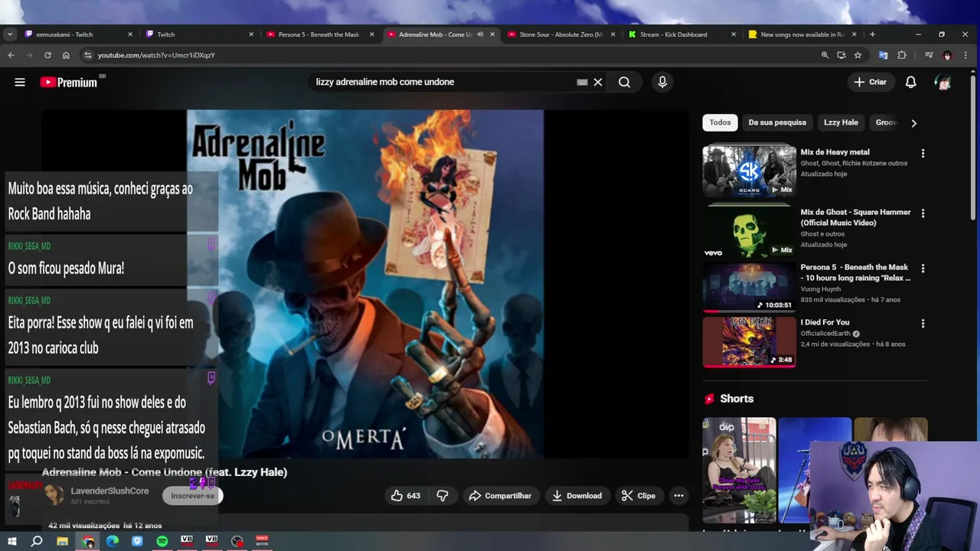Open options for Mix de Ghost
980x551 pixels.
pyautogui.click(x=923, y=213)
